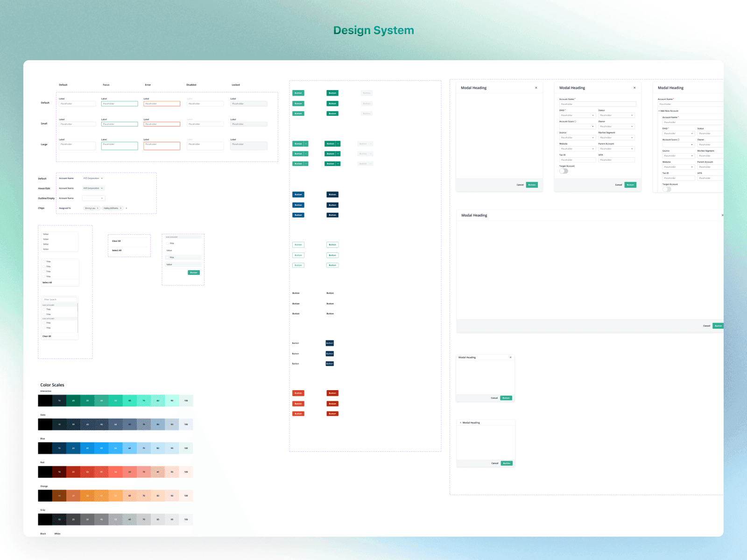
Task: Select the Blue scale 40 swatch
Action: coord(102,448)
